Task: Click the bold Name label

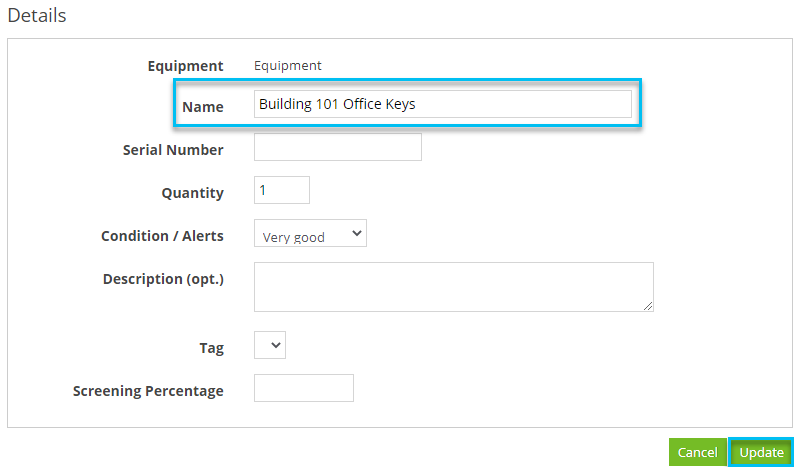Action: click(x=203, y=107)
